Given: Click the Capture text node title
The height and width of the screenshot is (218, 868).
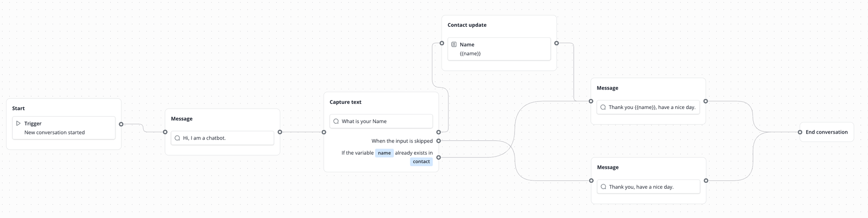Looking at the screenshot, I should click(345, 102).
